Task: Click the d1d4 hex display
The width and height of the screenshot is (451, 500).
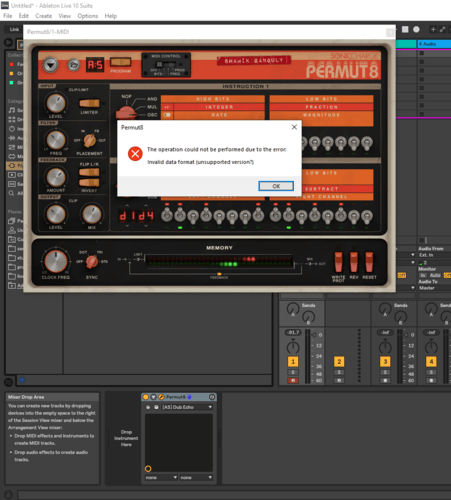Action: (x=136, y=216)
